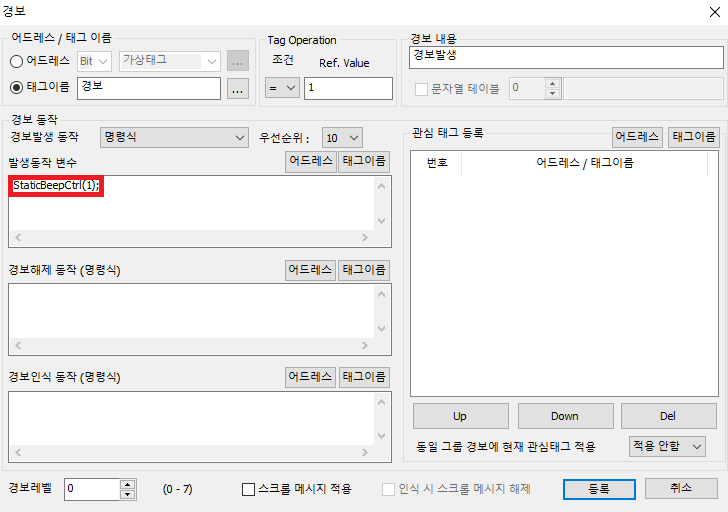Screen dimensions: 728x512
Task: Click 어드레스 button for 경보인식 동작
Action: point(310,377)
